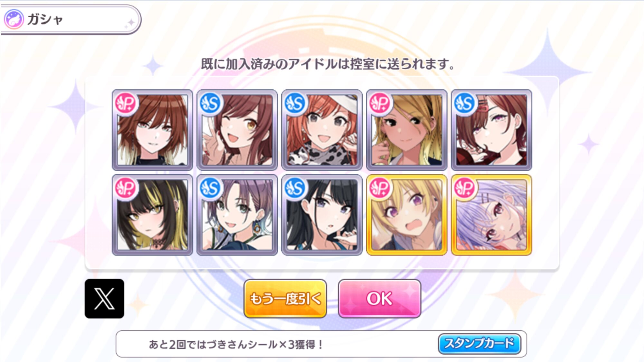The width and height of the screenshot is (644, 362).
Task: Click the S badge on the orange-haired idol card
Action: pyautogui.click(x=295, y=103)
